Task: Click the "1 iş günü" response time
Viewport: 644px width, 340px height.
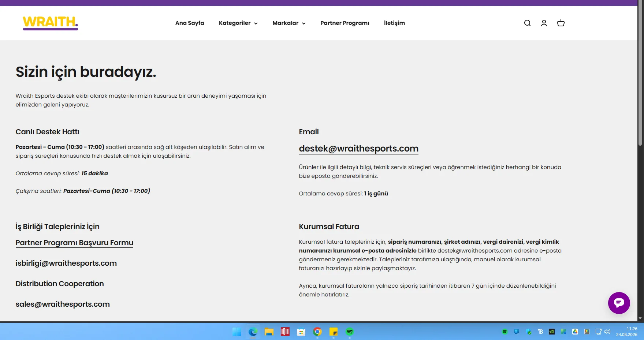Action: click(376, 194)
